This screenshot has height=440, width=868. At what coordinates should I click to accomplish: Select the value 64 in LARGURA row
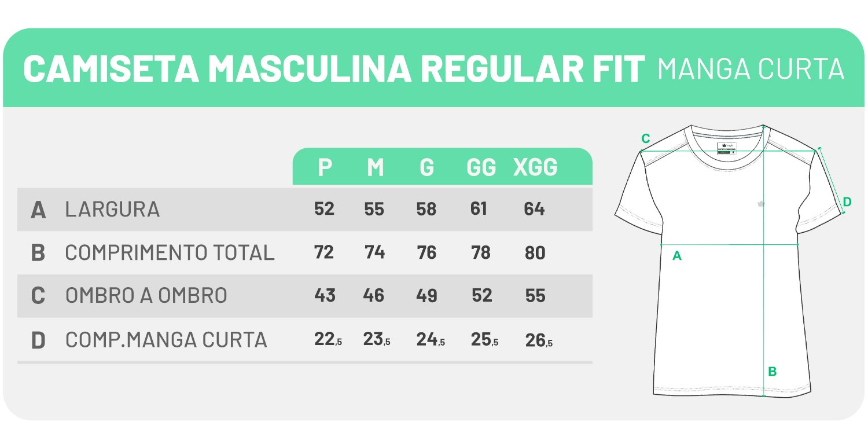[x=534, y=209]
